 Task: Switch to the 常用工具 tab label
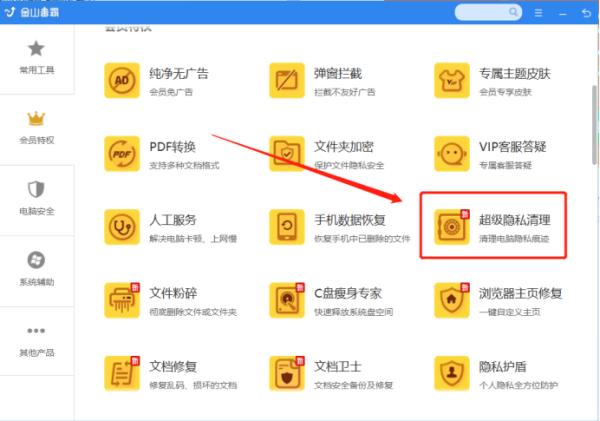tap(37, 70)
